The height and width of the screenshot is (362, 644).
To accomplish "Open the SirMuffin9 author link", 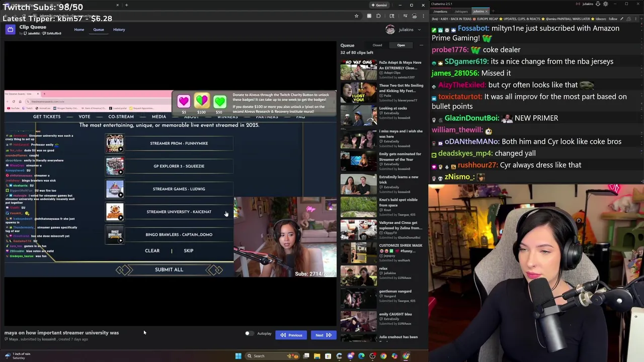I will [x=53, y=33].
